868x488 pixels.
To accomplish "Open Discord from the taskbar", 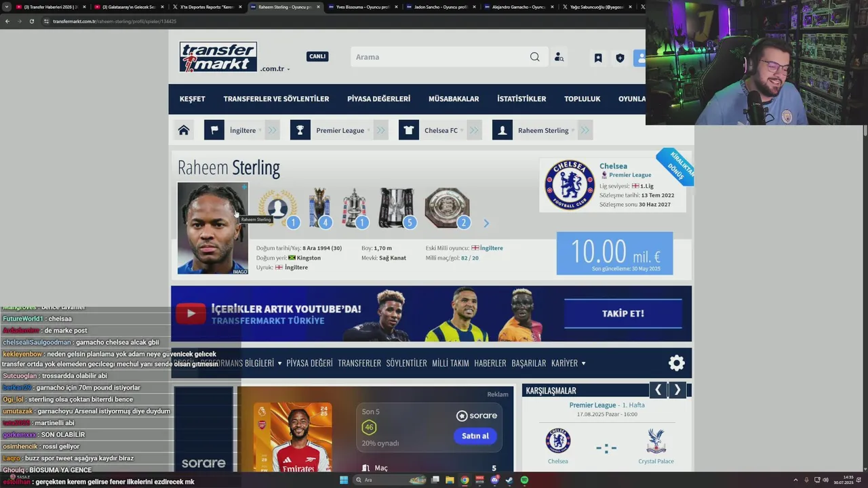I will (x=494, y=480).
